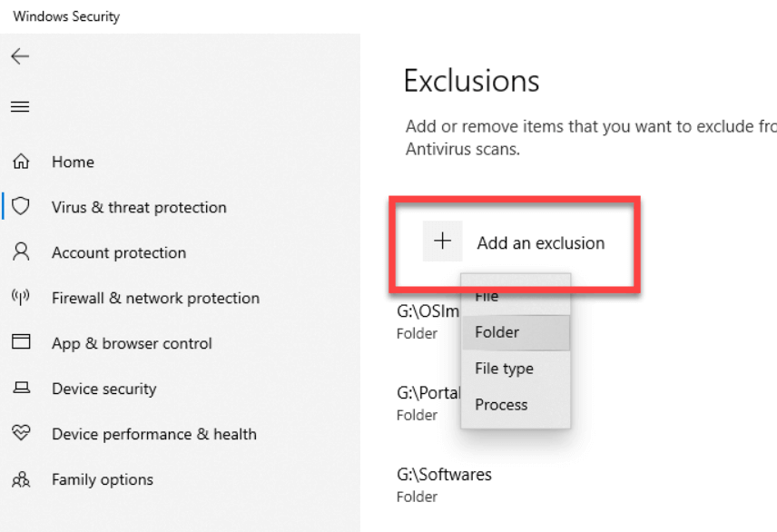Select the Family options people icon
The height and width of the screenshot is (532, 777).
[x=19, y=479]
